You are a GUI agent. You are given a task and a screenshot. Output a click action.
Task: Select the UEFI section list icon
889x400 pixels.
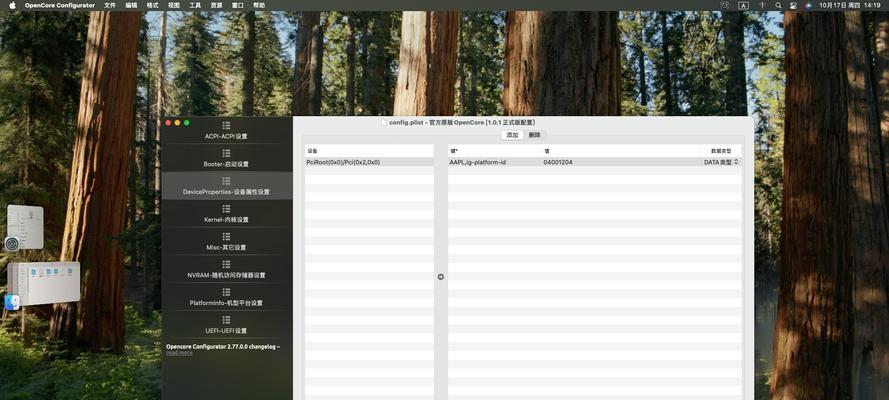click(226, 320)
